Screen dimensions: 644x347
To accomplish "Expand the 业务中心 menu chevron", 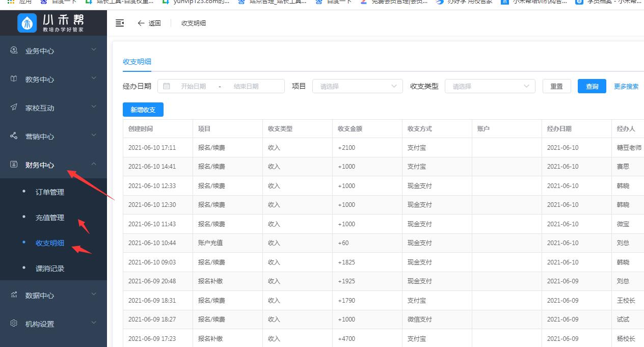I will pyautogui.click(x=94, y=49).
